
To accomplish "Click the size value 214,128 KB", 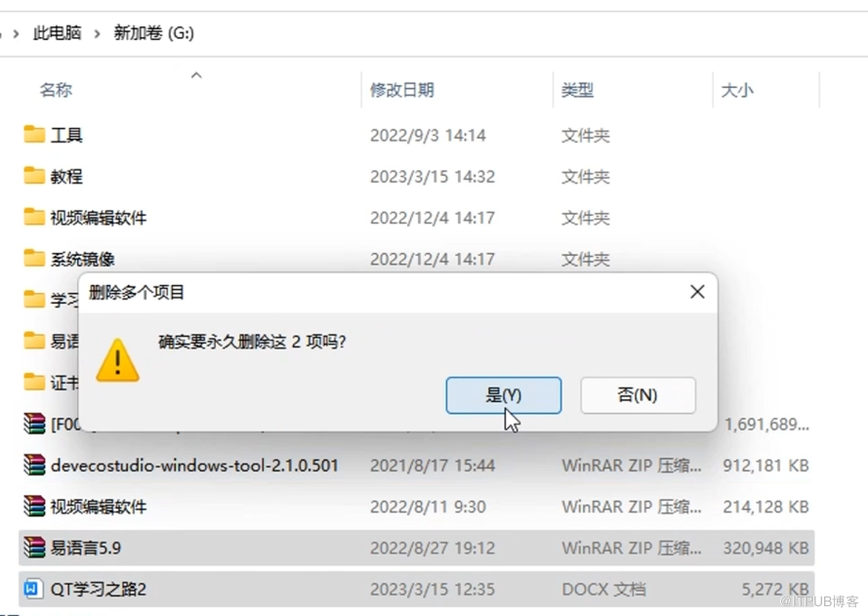I will tap(766, 507).
